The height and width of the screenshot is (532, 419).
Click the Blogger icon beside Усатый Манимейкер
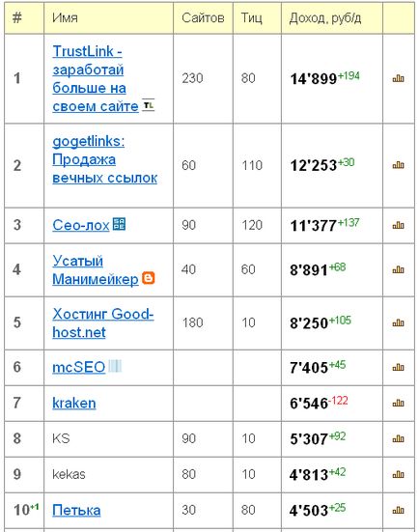pos(149,277)
